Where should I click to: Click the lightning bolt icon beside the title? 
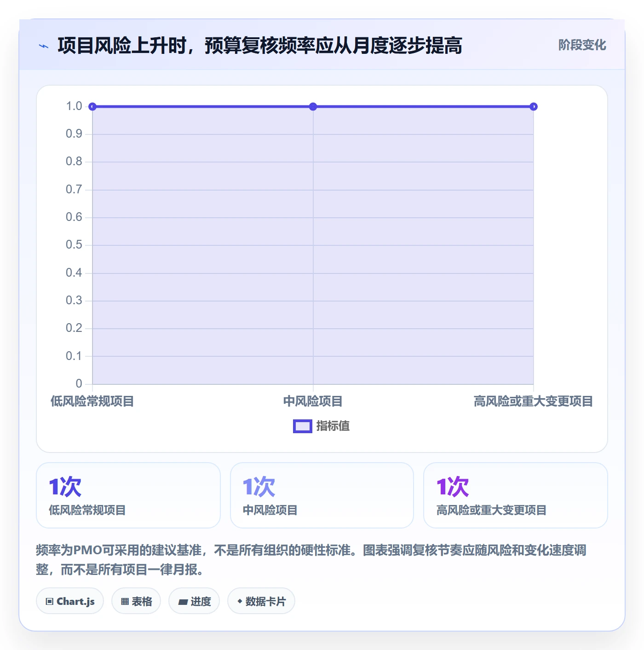pos(44,46)
